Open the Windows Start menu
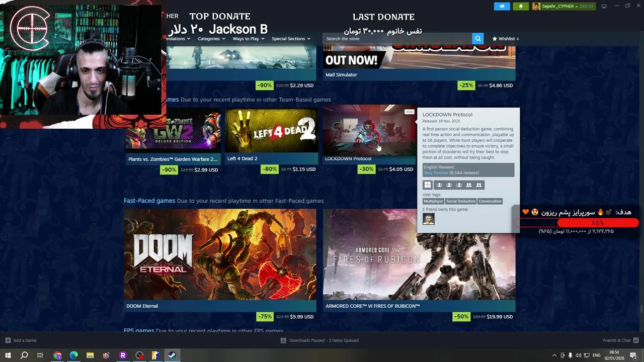 8,355
